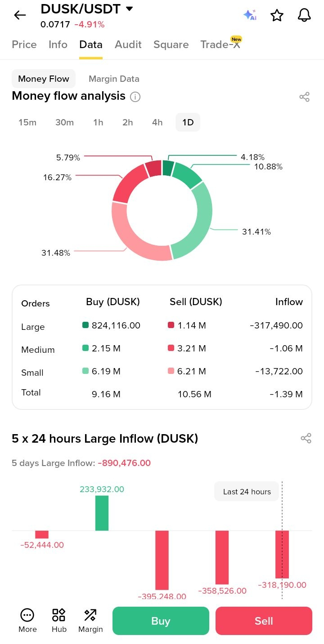
Task: Open the AI assistant sparkle icon
Action: 250,15
